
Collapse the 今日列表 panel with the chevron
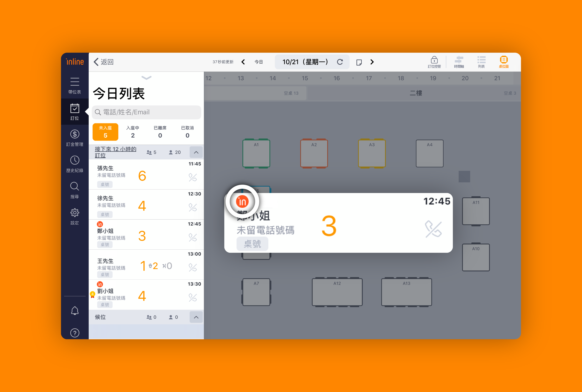[146, 78]
